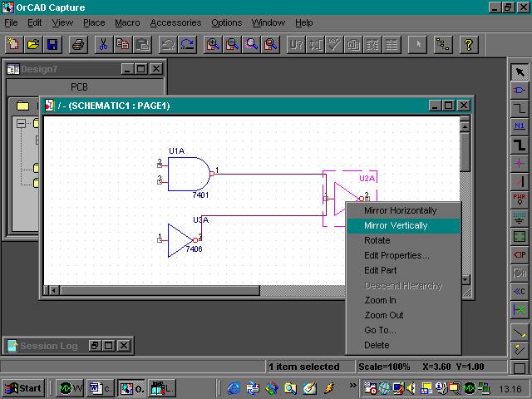
Task: Select Mirror Vertically from the context menu
Action: pyautogui.click(x=403, y=225)
